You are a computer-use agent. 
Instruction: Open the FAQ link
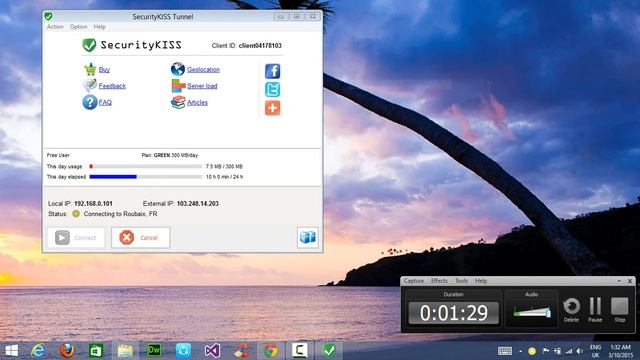click(105, 102)
